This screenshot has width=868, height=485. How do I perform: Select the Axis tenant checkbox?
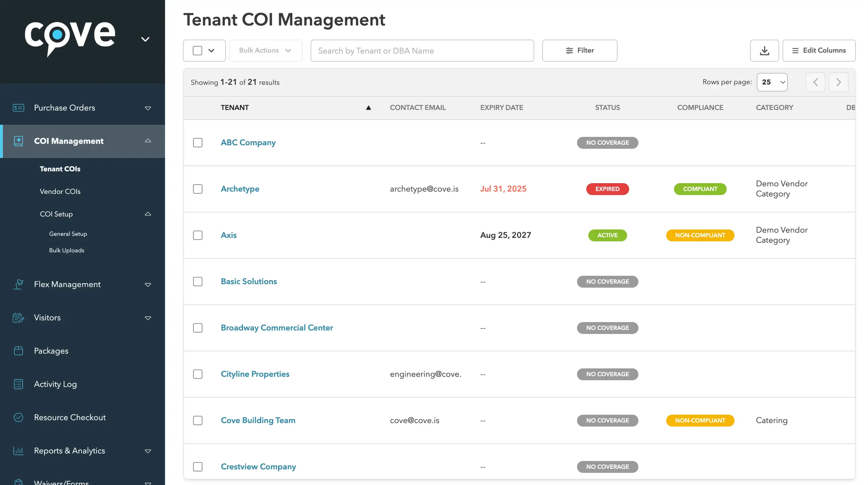coord(198,235)
